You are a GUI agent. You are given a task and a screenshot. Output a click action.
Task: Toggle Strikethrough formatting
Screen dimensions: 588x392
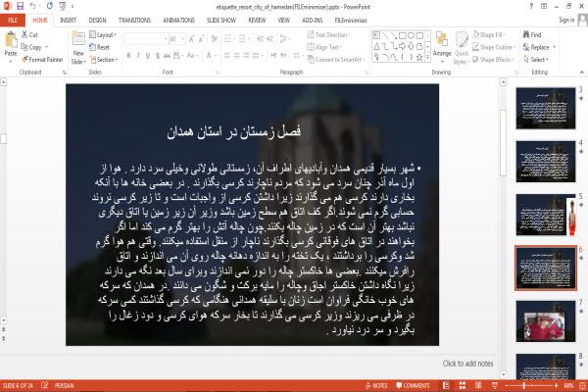click(167, 56)
